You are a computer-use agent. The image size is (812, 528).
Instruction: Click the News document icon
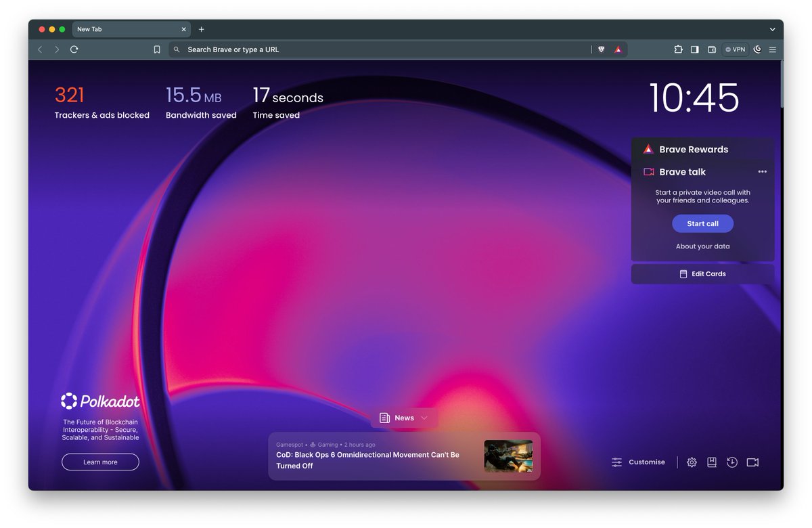384,418
